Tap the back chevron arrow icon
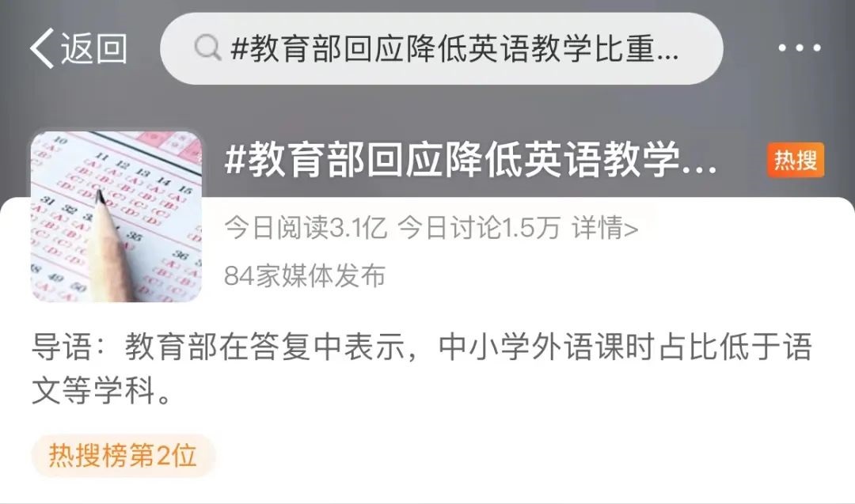Viewport: 855px width, 504px height. click(42, 48)
